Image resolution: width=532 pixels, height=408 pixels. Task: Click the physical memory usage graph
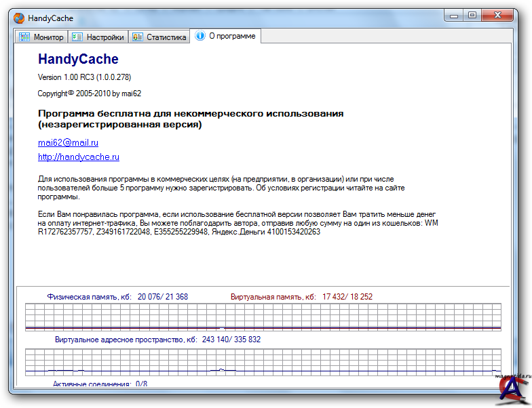click(x=263, y=317)
